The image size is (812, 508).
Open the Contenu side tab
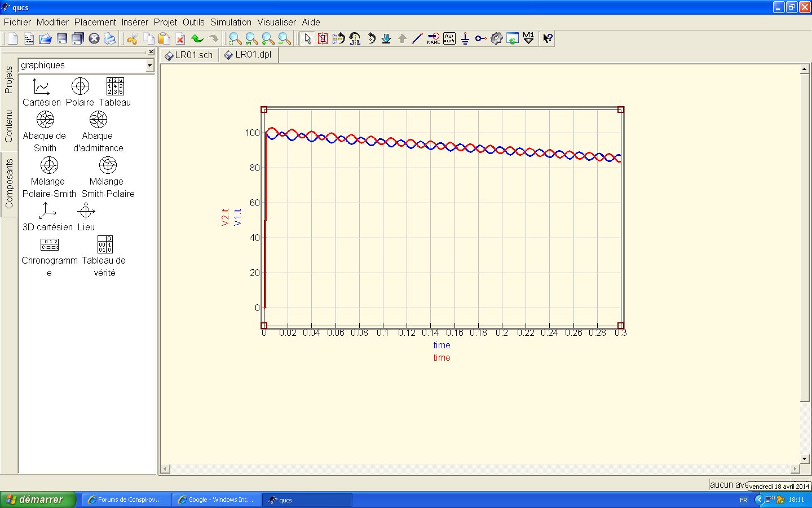pos(8,126)
